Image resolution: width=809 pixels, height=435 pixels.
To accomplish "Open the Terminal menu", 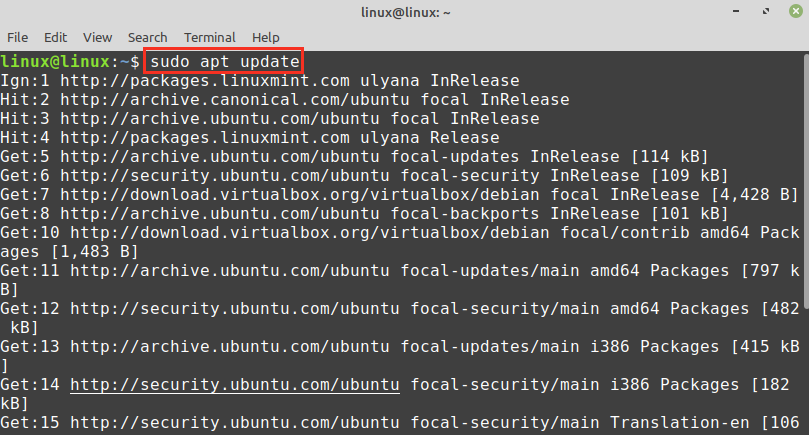I will click(x=210, y=37).
